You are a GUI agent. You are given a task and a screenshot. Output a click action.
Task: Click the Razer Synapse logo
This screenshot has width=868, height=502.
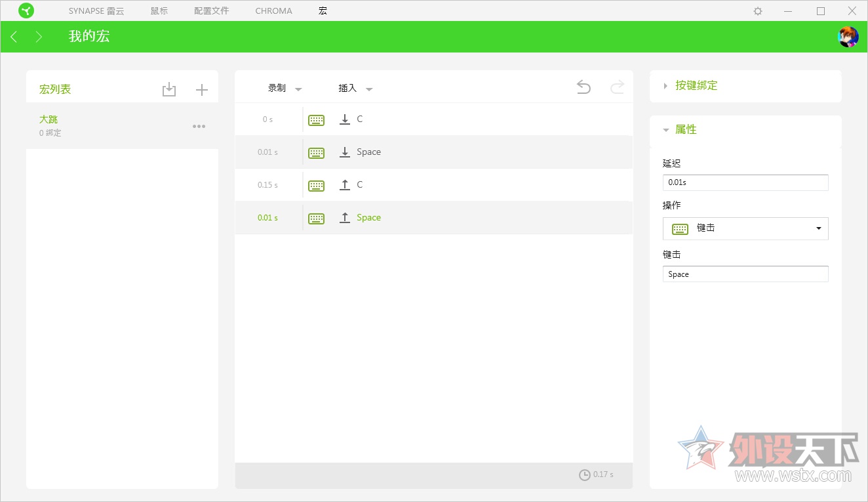pyautogui.click(x=26, y=11)
